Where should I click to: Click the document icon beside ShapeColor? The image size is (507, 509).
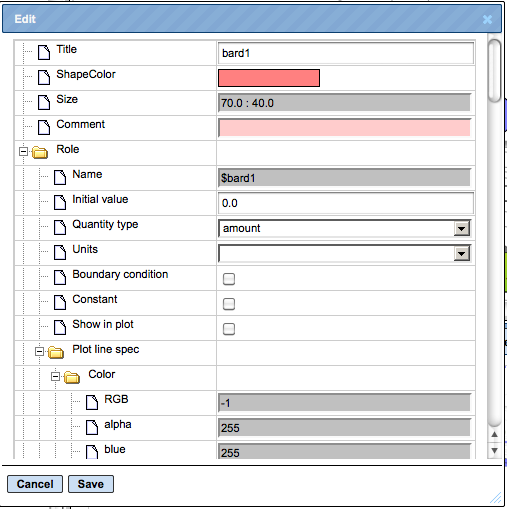[44, 77]
